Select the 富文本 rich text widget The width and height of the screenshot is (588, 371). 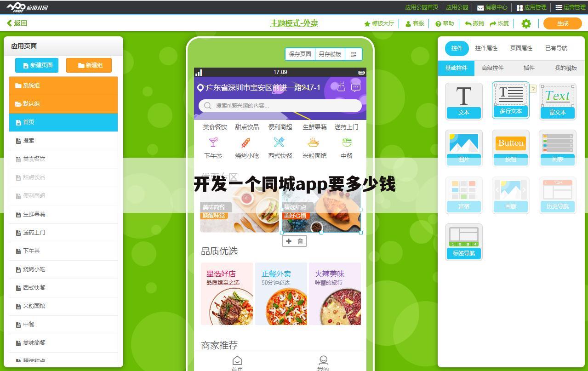(558, 101)
